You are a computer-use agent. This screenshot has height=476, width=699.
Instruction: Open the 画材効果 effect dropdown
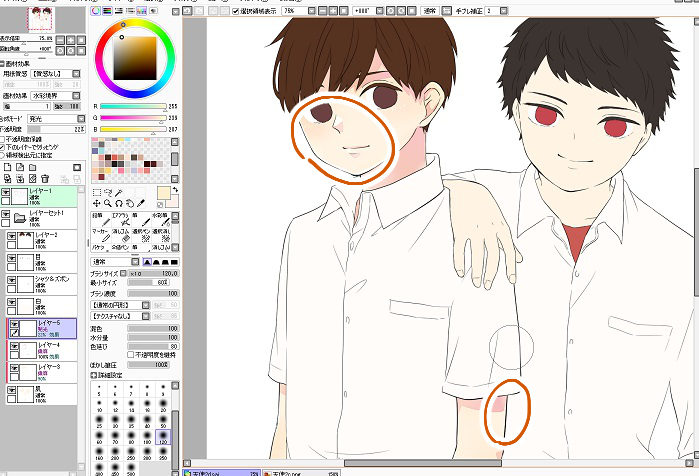point(55,96)
